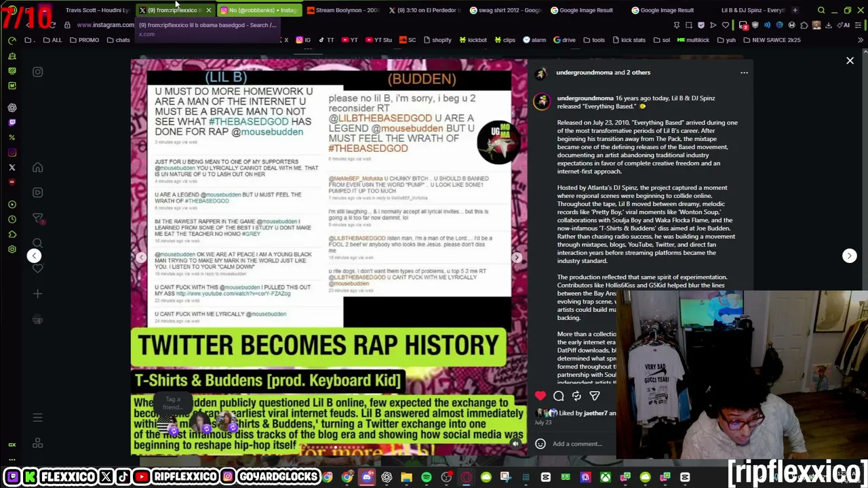The height and width of the screenshot is (488, 868).
Task: Show more bookmarks overflow chevron
Action: point(861,40)
